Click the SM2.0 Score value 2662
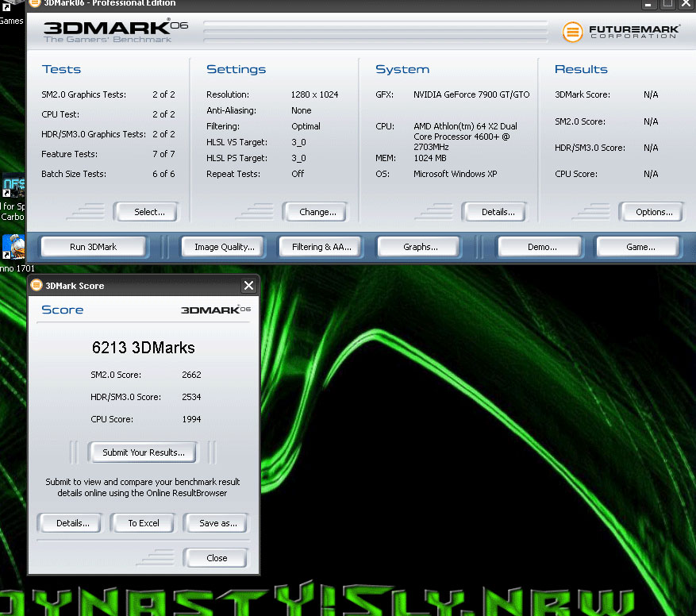The width and height of the screenshot is (696, 616). pos(191,375)
